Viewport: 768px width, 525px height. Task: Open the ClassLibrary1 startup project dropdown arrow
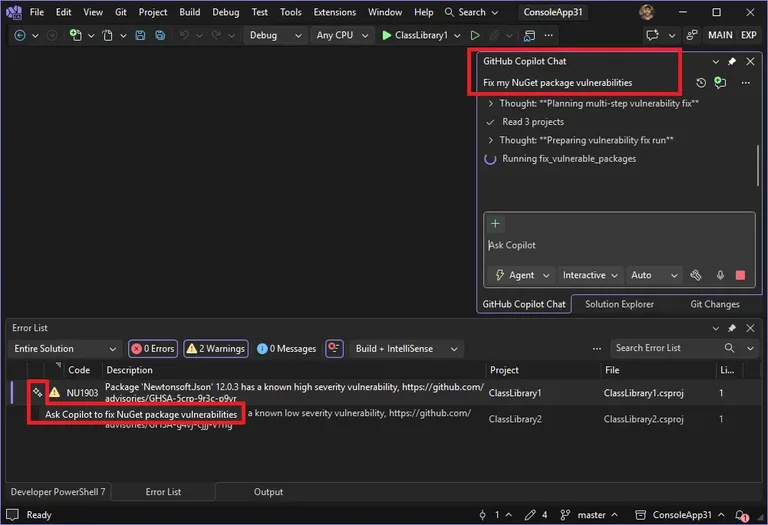coord(457,35)
